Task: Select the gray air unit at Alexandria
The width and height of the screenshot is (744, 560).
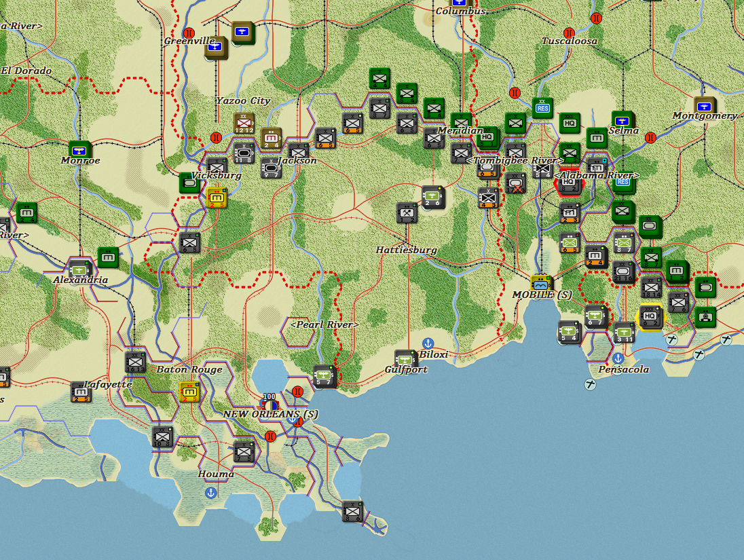Action: 79,269
